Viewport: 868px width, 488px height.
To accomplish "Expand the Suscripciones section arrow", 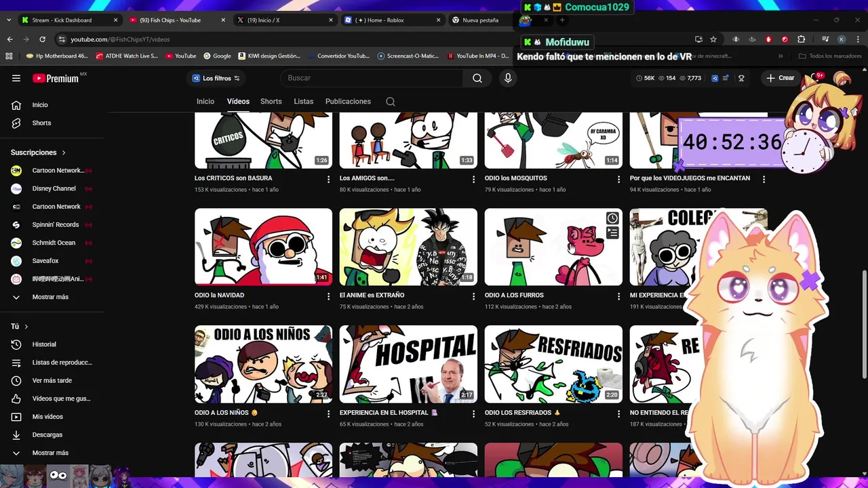I will click(x=64, y=152).
